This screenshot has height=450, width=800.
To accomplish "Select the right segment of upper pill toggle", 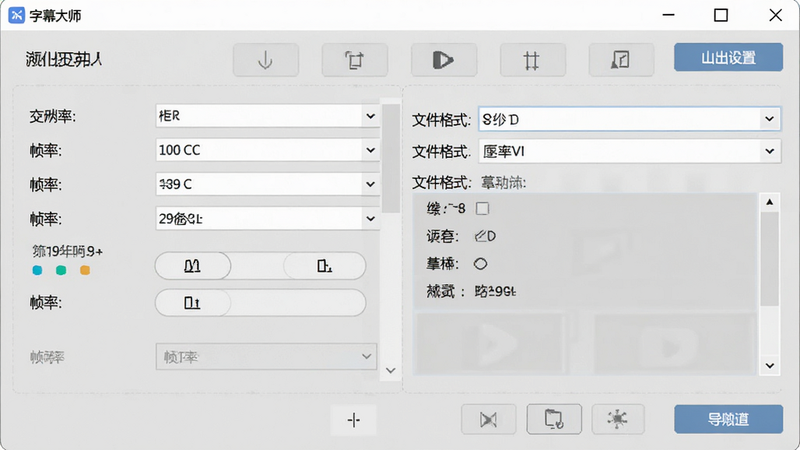I will coord(324,265).
